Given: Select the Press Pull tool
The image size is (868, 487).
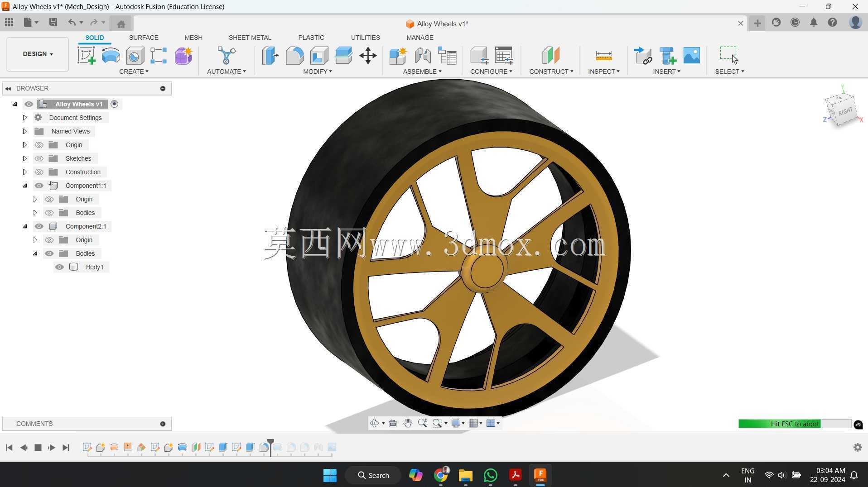Looking at the screenshot, I should [x=270, y=56].
